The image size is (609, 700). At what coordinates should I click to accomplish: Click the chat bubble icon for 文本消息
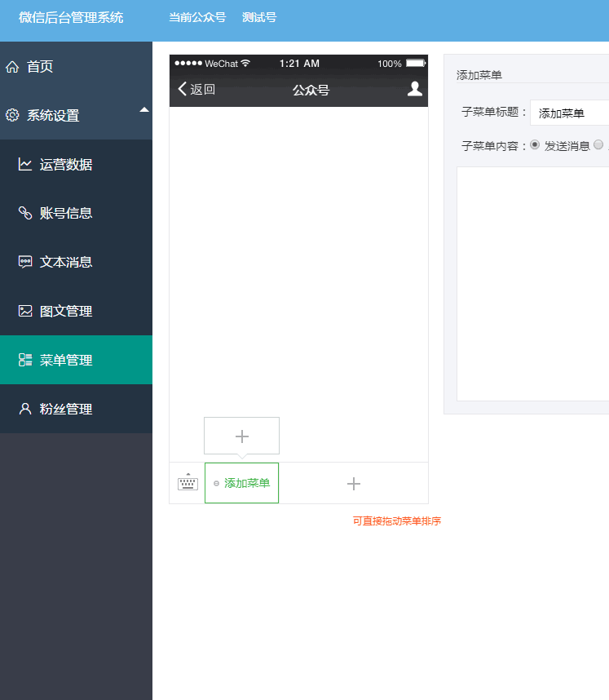pos(25,263)
